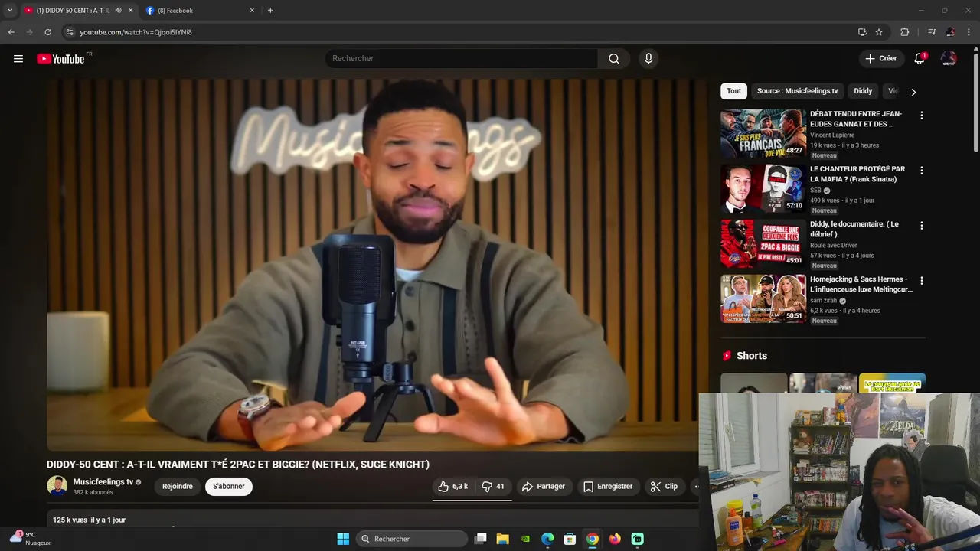
Task: Open the Windows Start menu
Action: (343, 539)
